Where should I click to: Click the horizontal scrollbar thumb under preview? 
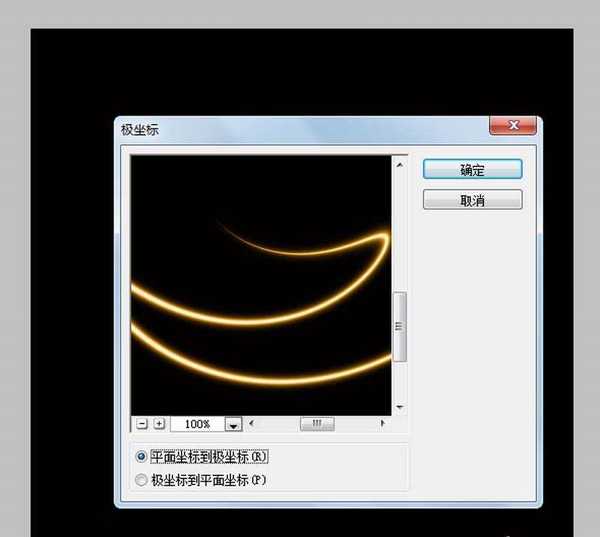[316, 424]
